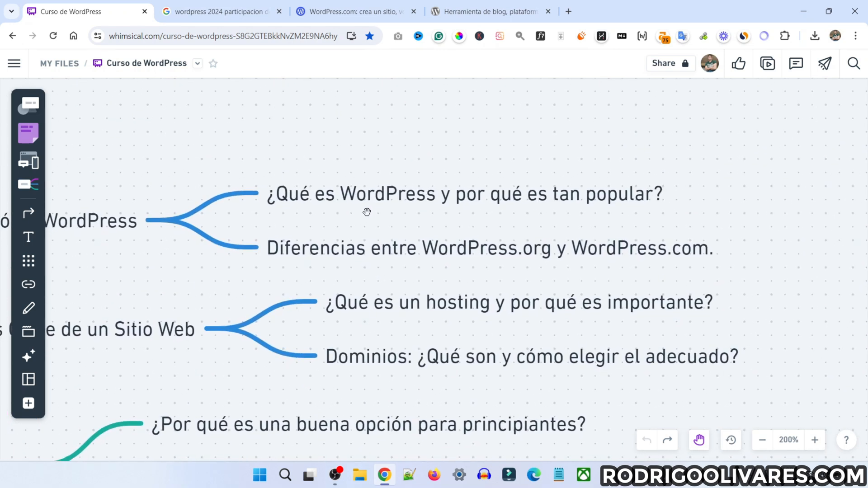Click the thumbs up icon
This screenshot has width=868, height=488.
tap(739, 63)
